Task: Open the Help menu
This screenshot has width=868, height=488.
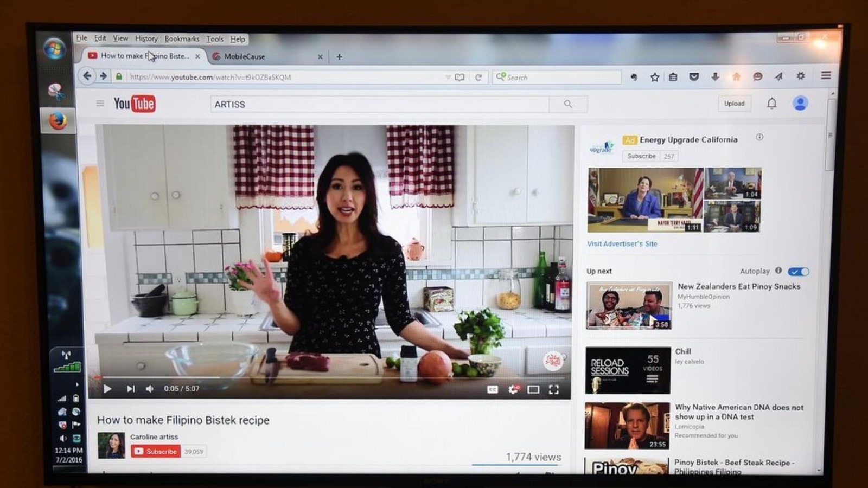Action: click(x=238, y=39)
